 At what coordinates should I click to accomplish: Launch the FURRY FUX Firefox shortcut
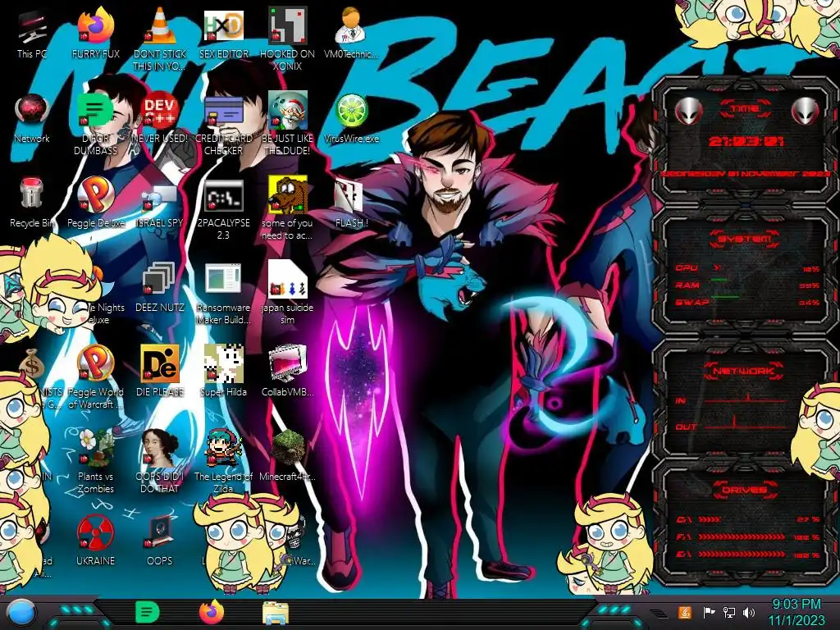(96, 33)
